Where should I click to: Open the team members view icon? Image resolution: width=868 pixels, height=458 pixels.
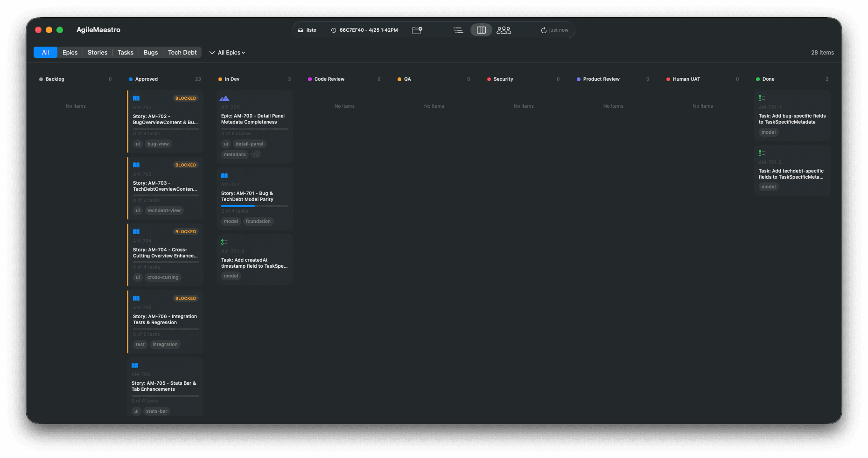coord(504,30)
